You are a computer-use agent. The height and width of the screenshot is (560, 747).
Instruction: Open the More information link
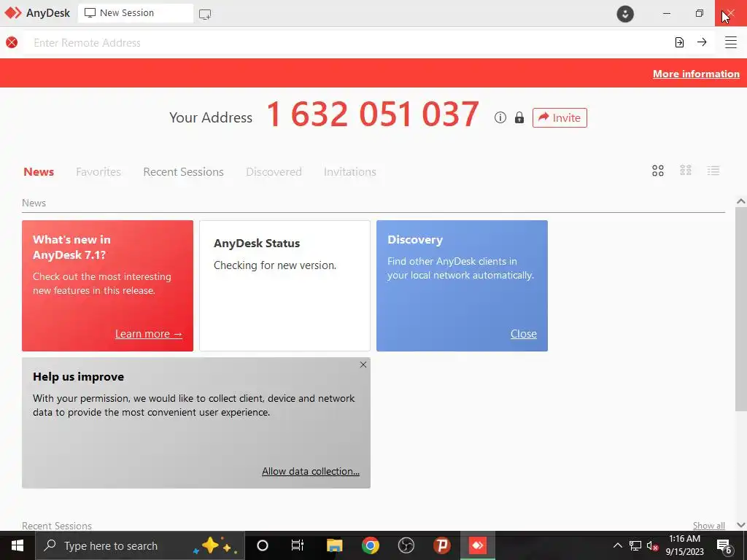coord(696,74)
